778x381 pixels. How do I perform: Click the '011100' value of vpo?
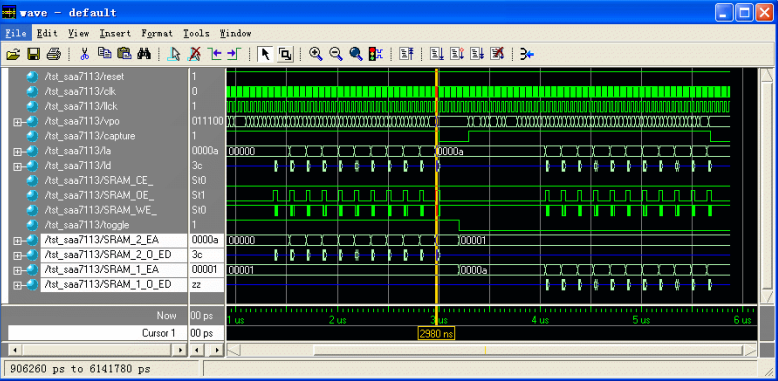[x=207, y=121]
